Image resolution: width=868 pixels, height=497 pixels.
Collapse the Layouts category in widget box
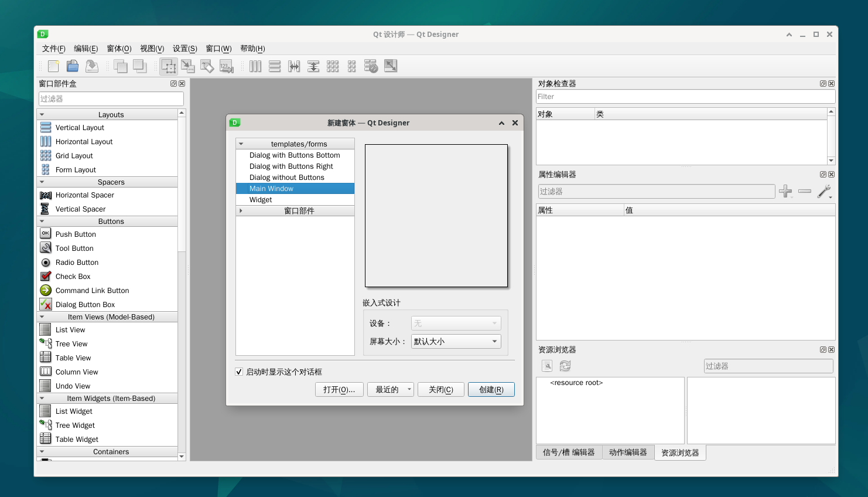point(42,115)
